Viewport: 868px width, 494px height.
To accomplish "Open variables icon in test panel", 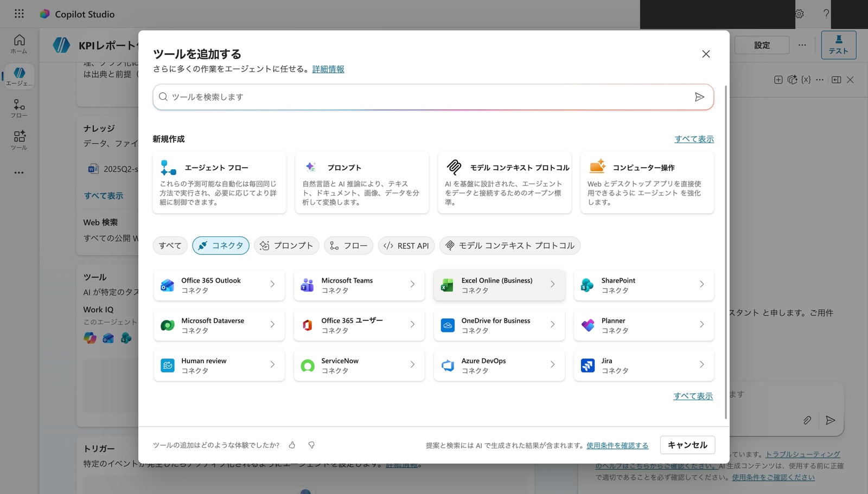I will coord(806,80).
